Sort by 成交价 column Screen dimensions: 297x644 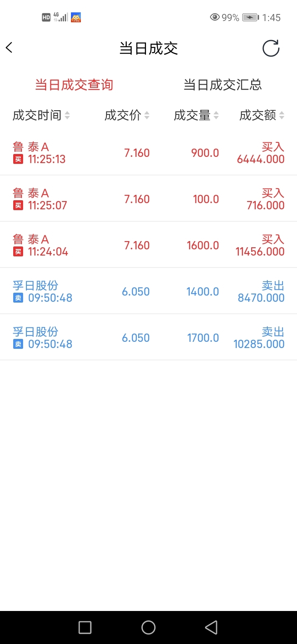click(127, 116)
